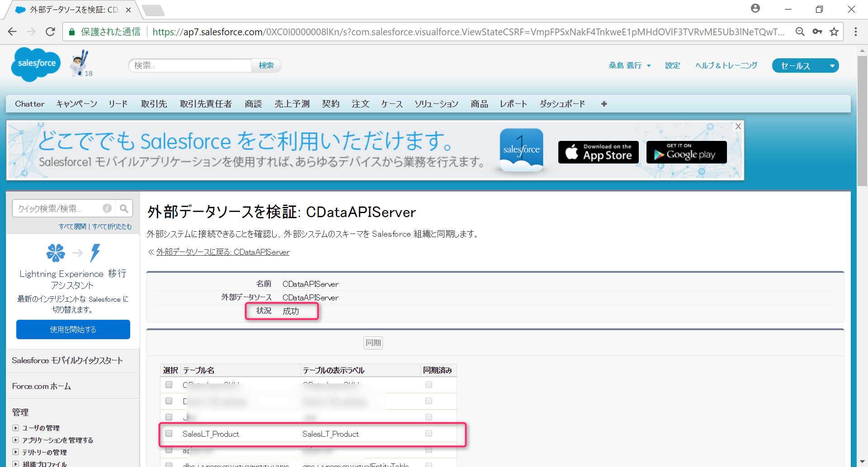Click the info icon beside quick search
868x467 pixels.
[x=107, y=208]
